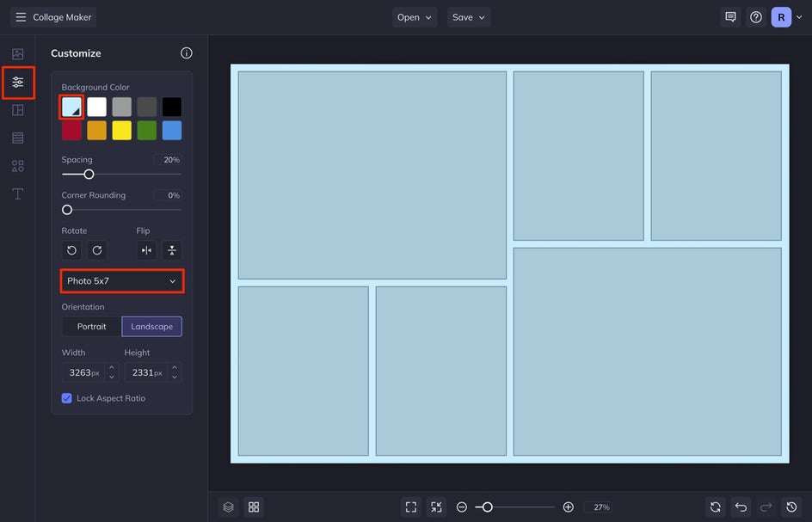Open the help question mark icon
The width and height of the screenshot is (812, 522).
[755, 17]
